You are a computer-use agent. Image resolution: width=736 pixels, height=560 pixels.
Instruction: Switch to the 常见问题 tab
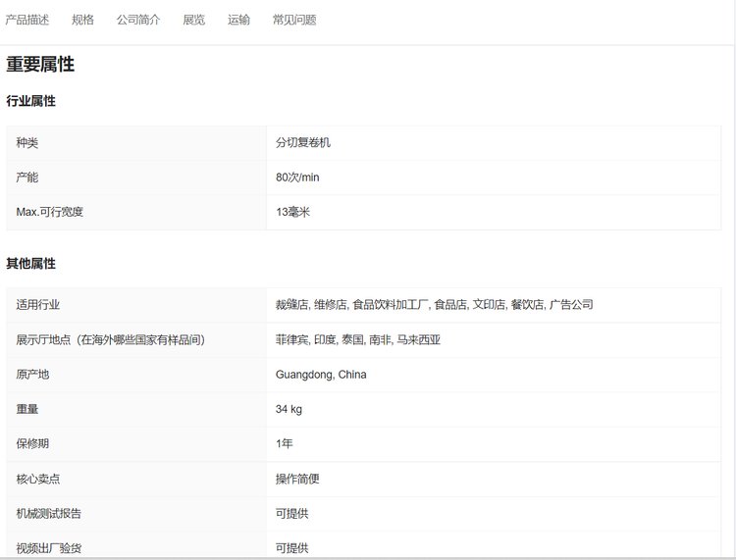[x=294, y=20]
